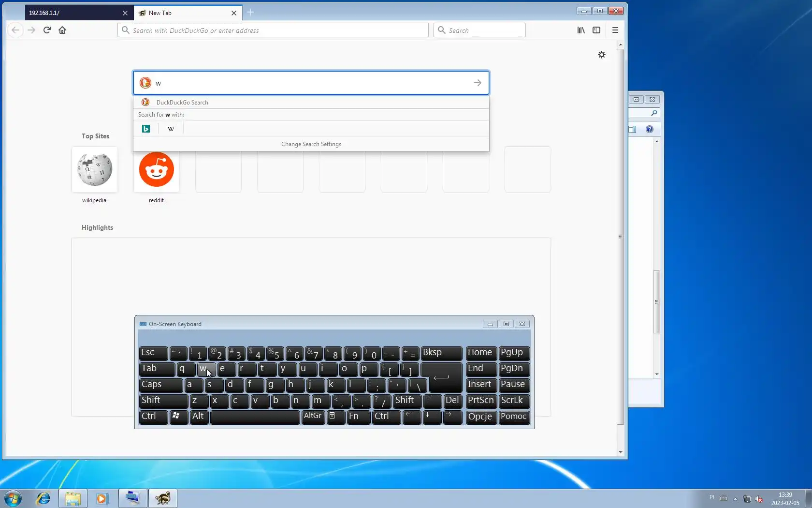The height and width of the screenshot is (508, 812).
Task: Open the Windows Start menu
Action: tap(13, 498)
